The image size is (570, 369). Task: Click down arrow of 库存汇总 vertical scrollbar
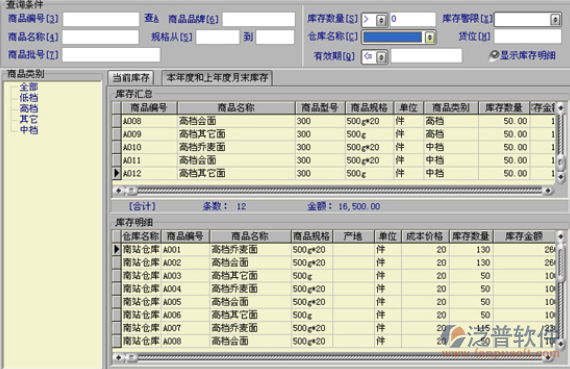tap(561, 177)
